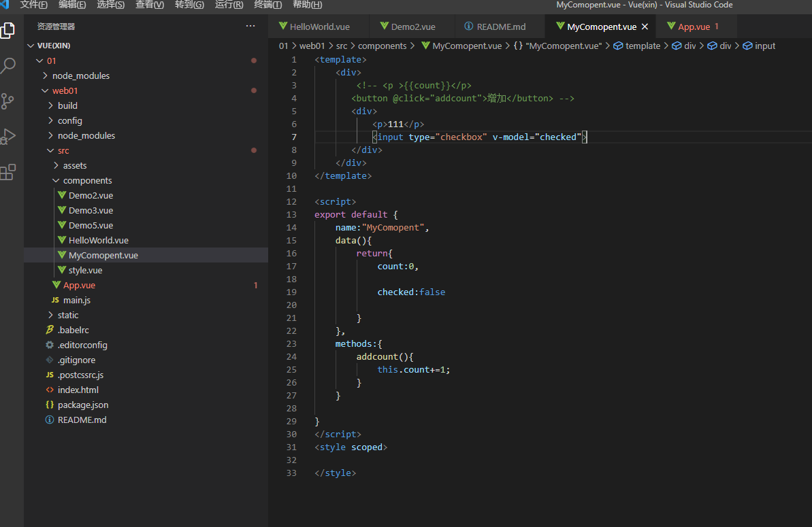812x527 pixels.
Task: Click Vue icon beside Demo5.vue in tree
Action: tap(62, 225)
